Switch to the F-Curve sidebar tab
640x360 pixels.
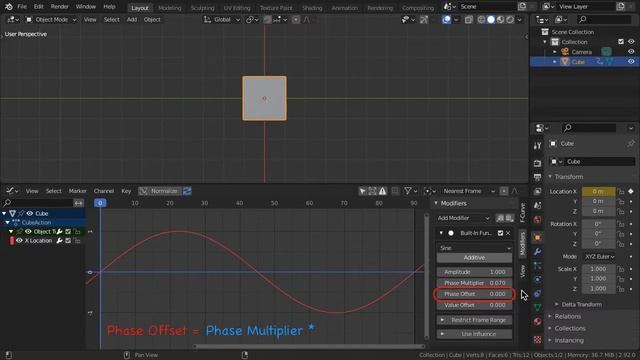click(x=522, y=213)
